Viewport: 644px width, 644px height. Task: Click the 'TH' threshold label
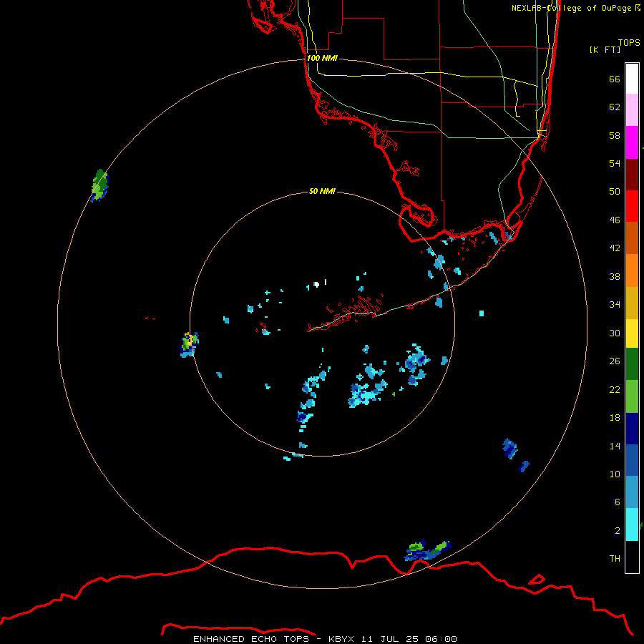[x=615, y=559]
